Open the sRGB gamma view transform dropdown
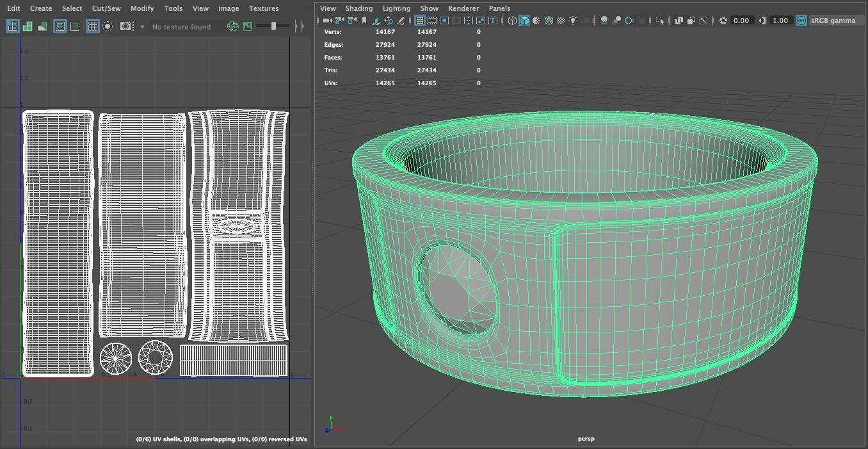The image size is (868, 449). point(835,20)
